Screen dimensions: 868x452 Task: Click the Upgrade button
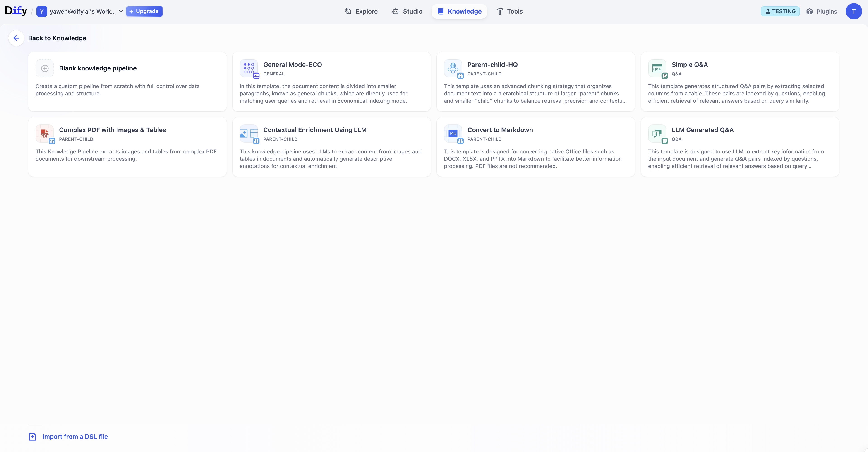(x=144, y=12)
